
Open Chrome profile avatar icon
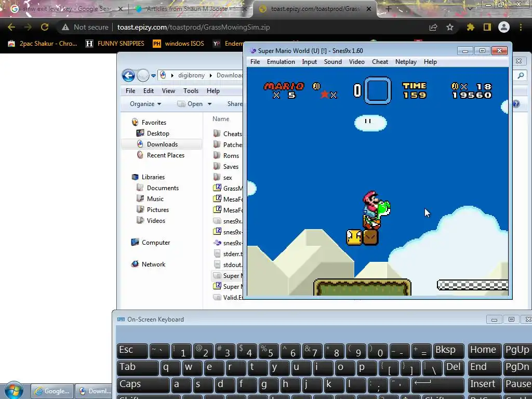504,27
